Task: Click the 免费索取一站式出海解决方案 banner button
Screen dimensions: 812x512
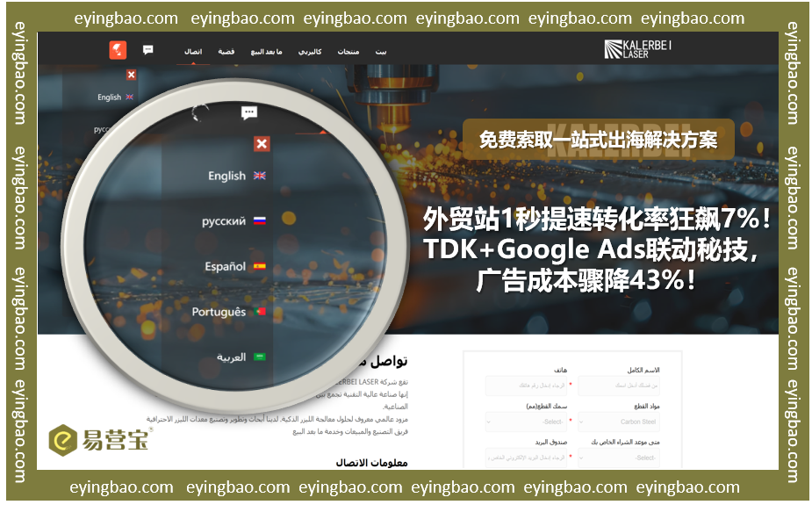Action: pyautogui.click(x=600, y=139)
